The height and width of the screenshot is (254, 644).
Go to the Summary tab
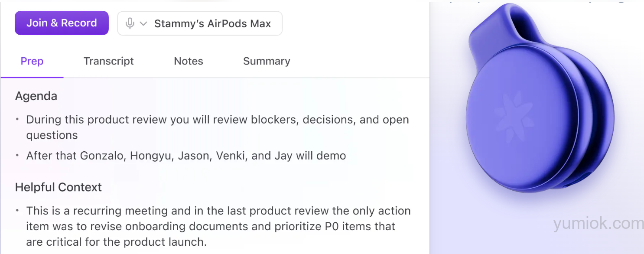click(x=267, y=61)
